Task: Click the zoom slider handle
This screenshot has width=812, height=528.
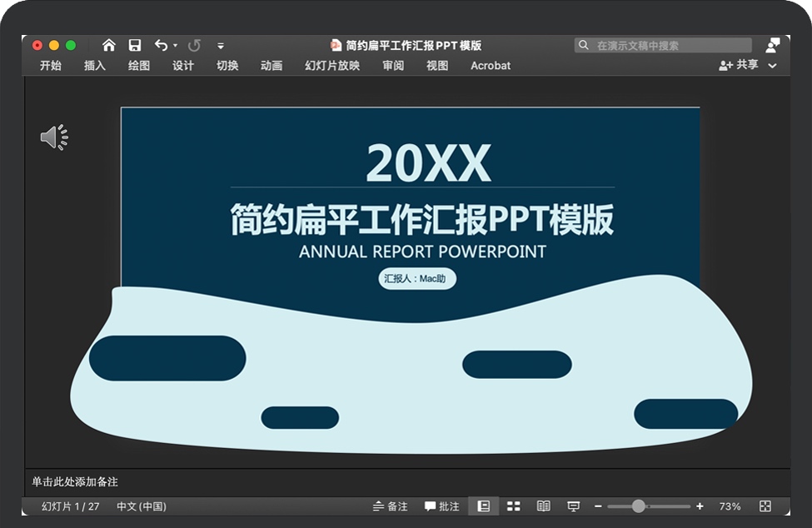Action: click(639, 506)
